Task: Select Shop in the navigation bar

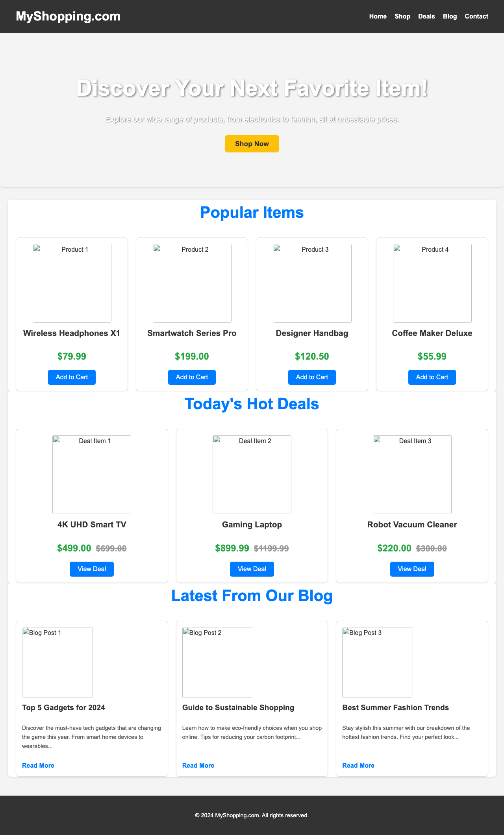Action: click(x=402, y=16)
